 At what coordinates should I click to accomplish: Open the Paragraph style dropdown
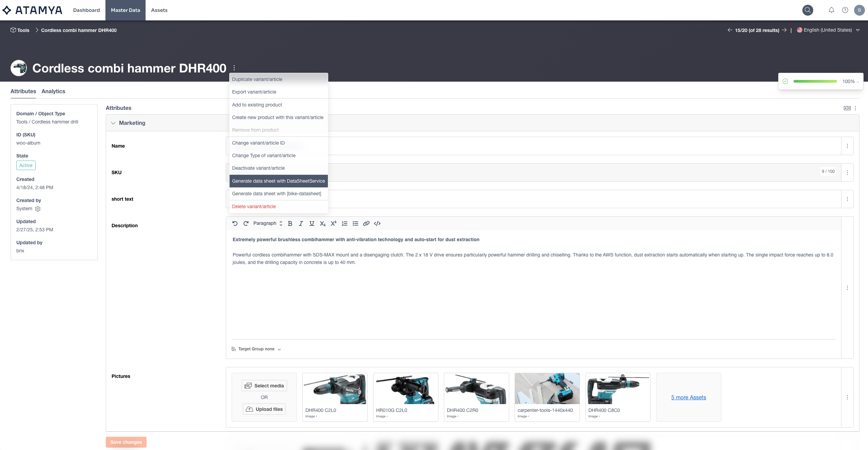(268, 223)
